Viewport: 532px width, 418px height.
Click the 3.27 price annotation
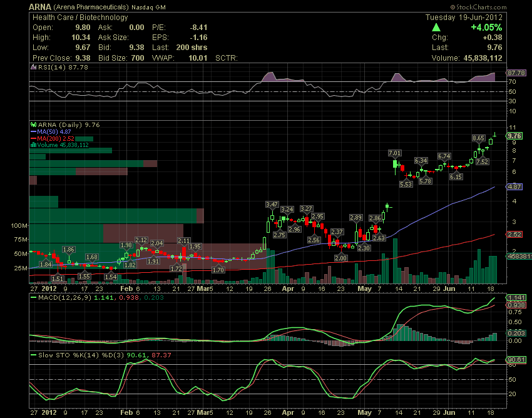[x=307, y=209]
